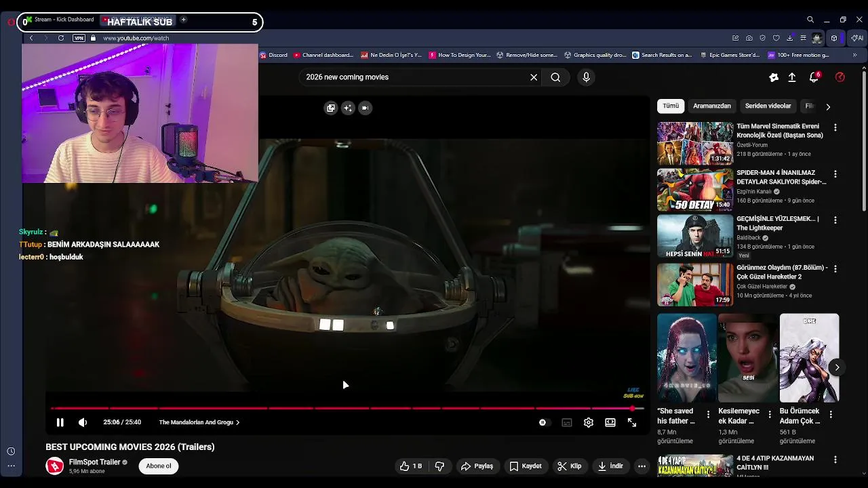Click the progress bar scrubber handle
Image resolution: width=868 pixels, height=488 pixels.
632,408
